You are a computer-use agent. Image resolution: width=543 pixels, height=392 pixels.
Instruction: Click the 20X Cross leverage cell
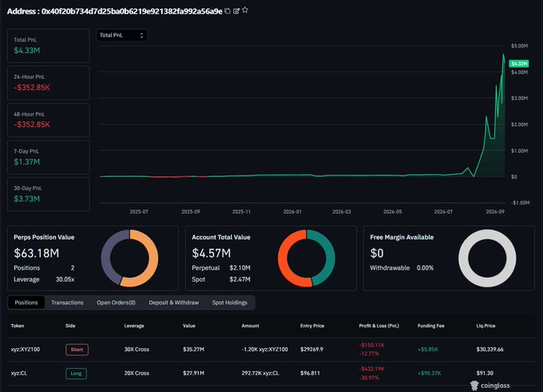[137, 374]
